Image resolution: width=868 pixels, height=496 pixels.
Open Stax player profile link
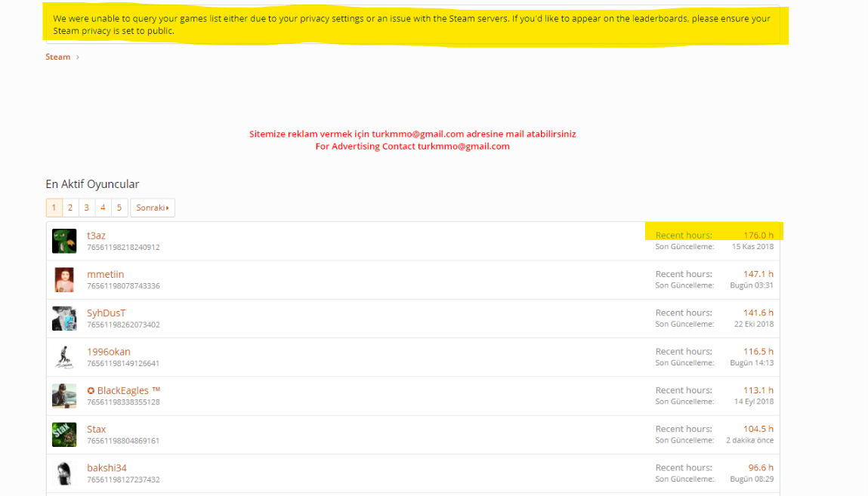(97, 429)
